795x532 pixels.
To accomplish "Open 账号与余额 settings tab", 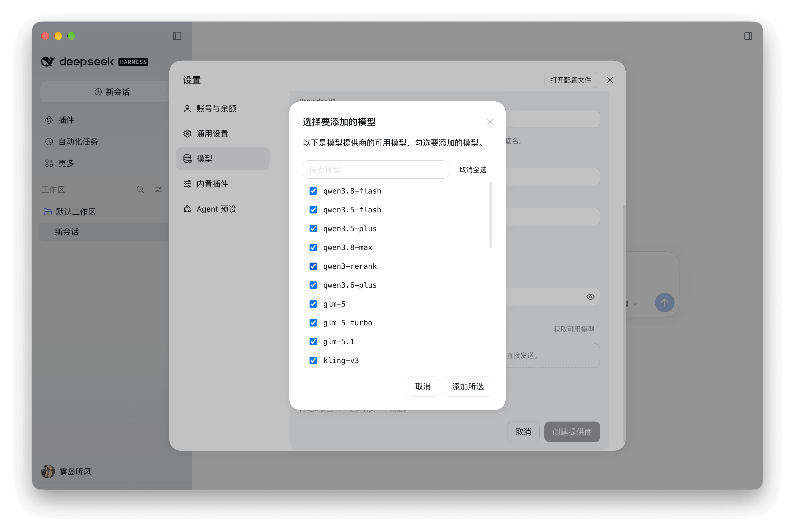I will coord(222,108).
